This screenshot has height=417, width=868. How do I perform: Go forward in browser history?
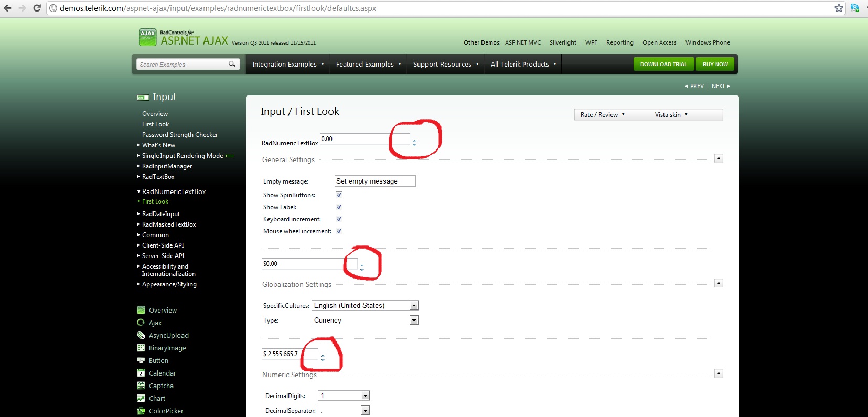point(22,8)
